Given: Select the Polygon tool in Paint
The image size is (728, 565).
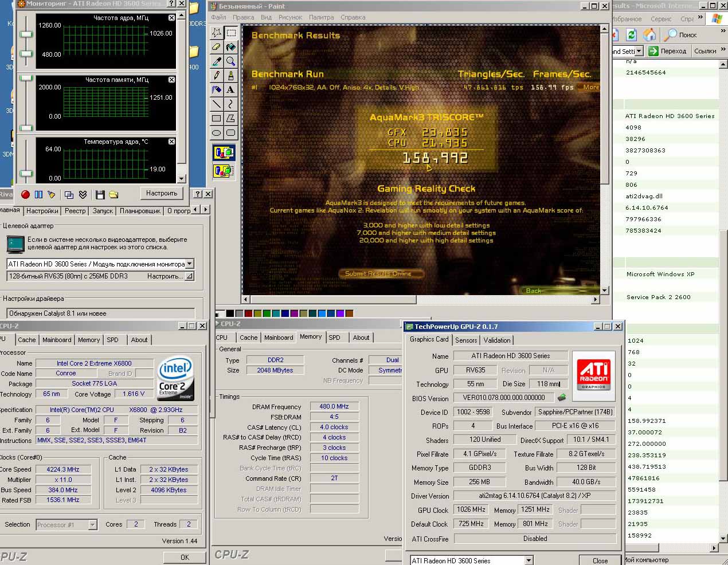Looking at the screenshot, I should [230, 119].
